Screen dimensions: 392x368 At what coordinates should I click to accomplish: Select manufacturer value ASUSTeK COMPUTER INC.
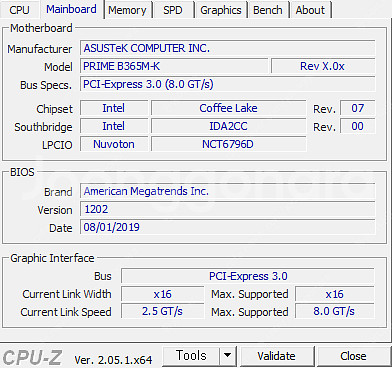(227, 48)
